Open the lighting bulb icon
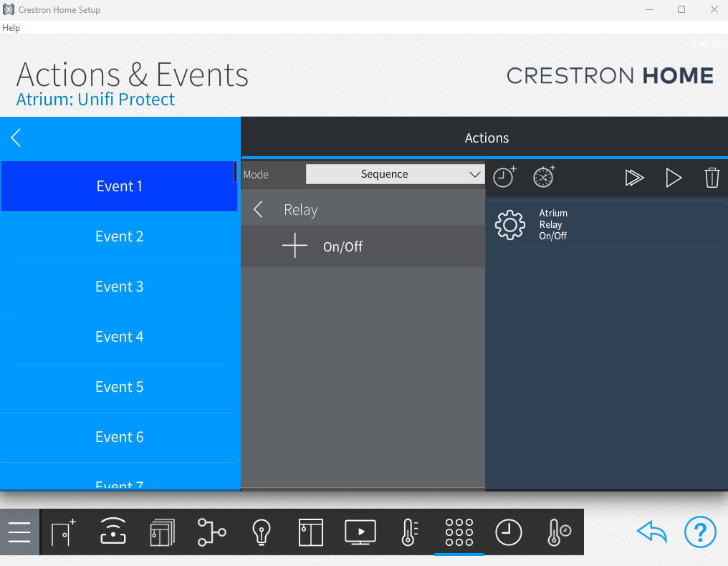 (x=262, y=532)
